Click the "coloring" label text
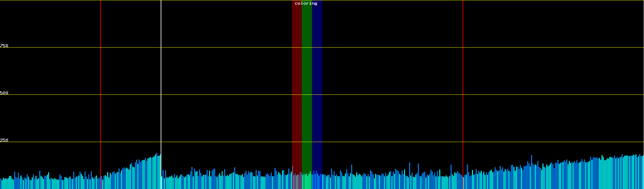Screen dimensions: 644x189 (x=306, y=3)
